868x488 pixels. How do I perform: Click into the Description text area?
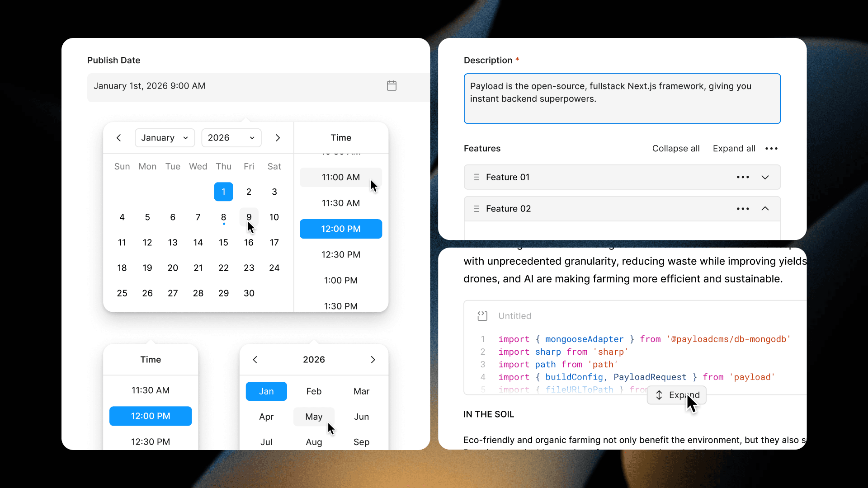point(622,99)
